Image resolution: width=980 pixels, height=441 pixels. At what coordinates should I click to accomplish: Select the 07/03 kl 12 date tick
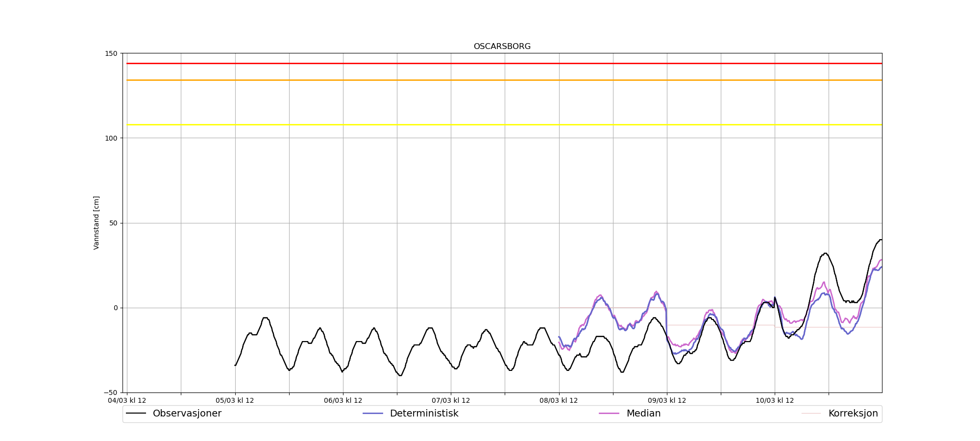pos(451,400)
